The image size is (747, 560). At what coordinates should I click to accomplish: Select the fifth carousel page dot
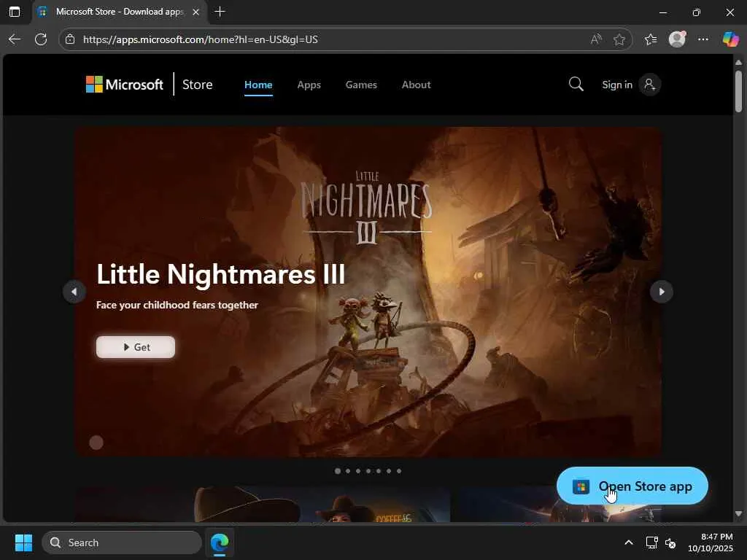(379, 471)
